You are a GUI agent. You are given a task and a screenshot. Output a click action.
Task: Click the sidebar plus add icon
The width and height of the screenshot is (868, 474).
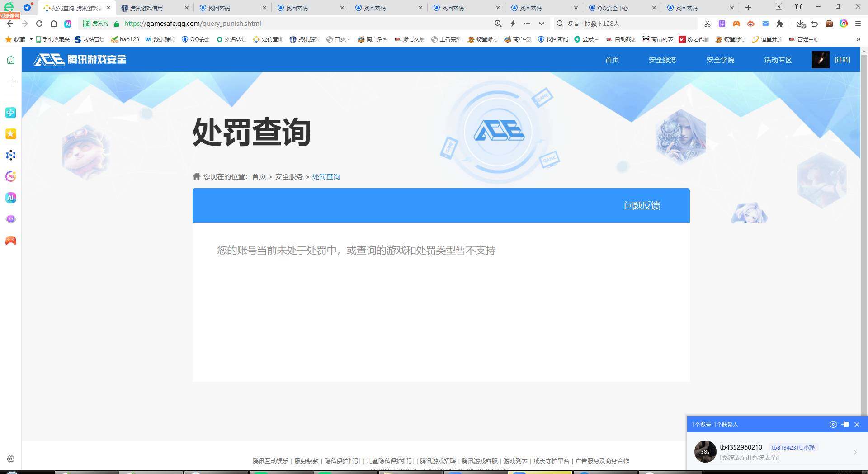pos(11,81)
